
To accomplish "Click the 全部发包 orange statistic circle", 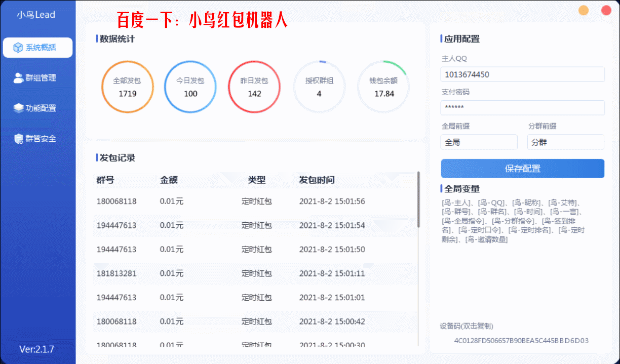I will coord(128,87).
